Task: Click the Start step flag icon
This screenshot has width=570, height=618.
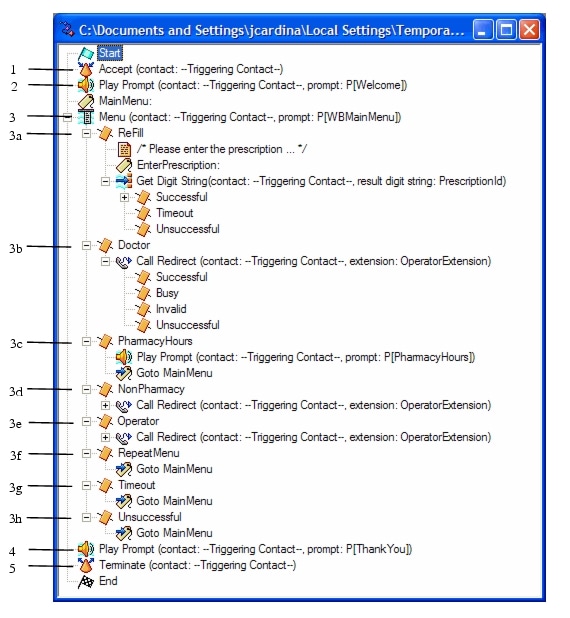Action: click(x=86, y=53)
